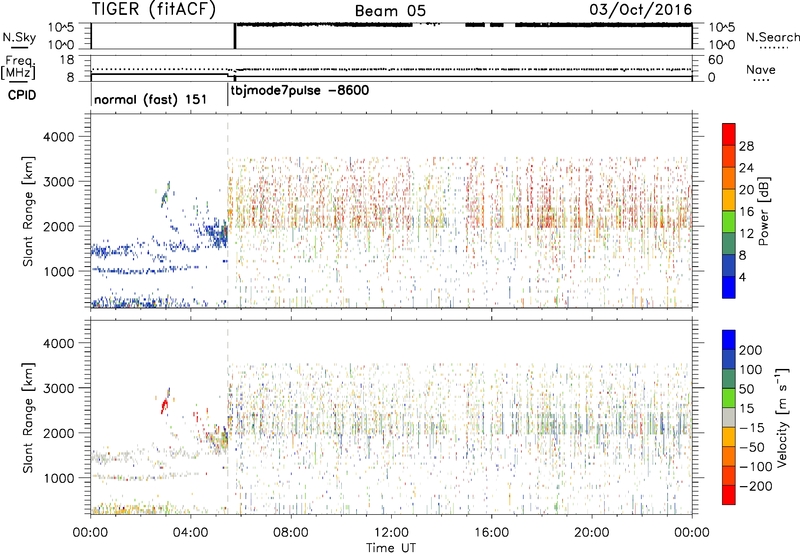Click the 04:00 time axis label

(x=190, y=533)
